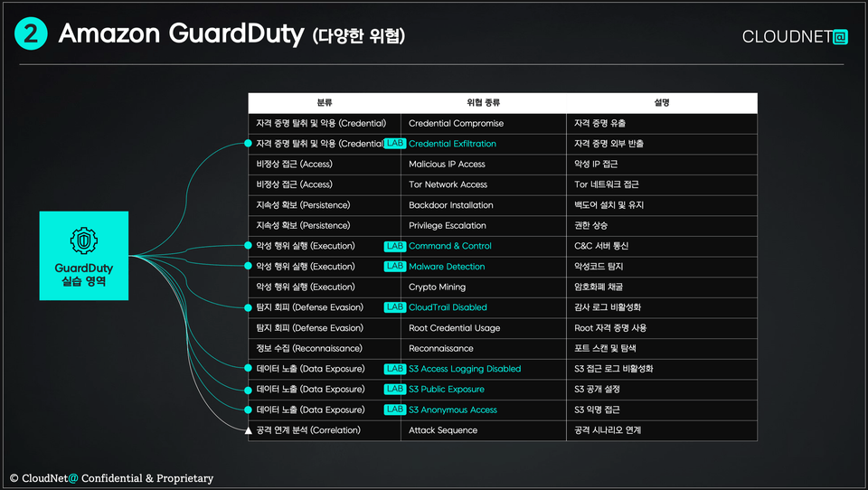Select 'S3 Anonymous Access' text
Viewport: 868px width, 490px height.
pos(453,410)
